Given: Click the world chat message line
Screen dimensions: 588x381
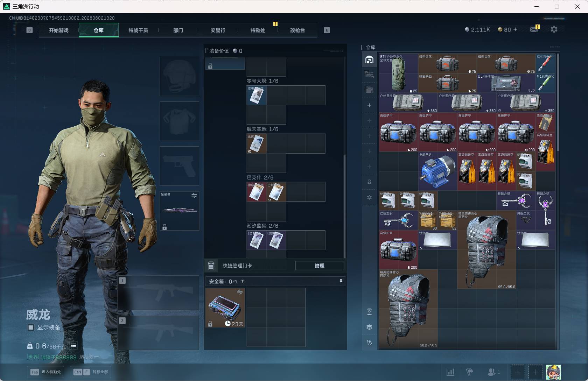Looking at the screenshot, I should click(63, 357).
